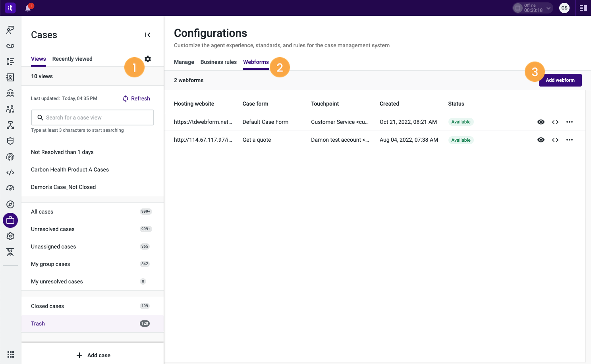Open the Closed cases view
The height and width of the screenshot is (364, 591).
[x=93, y=306]
